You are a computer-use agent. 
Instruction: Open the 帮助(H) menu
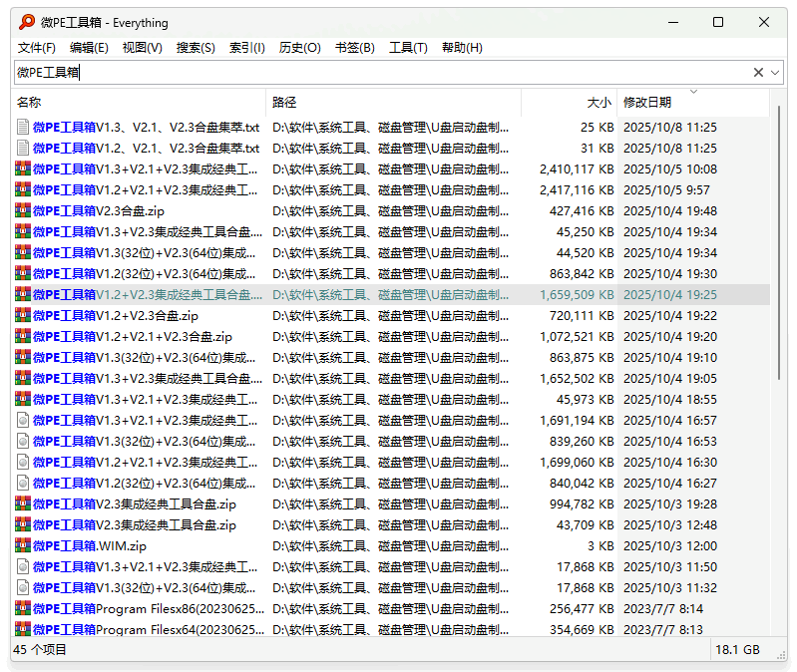pos(462,48)
